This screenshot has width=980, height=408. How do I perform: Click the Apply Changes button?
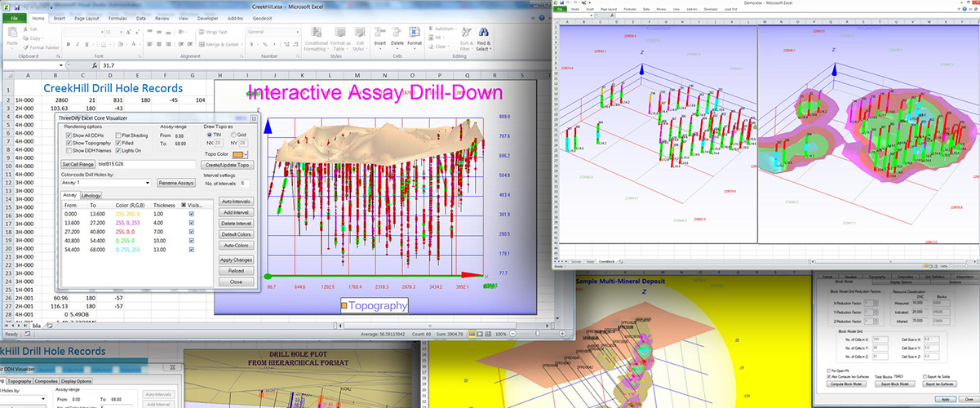tap(238, 259)
